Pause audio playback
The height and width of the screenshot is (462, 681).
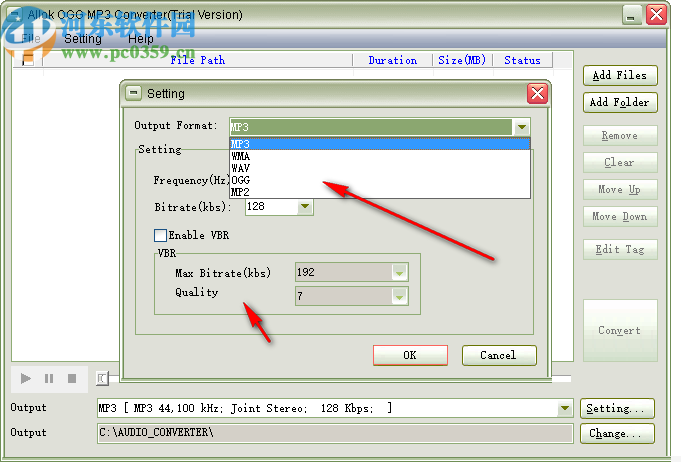coord(49,379)
